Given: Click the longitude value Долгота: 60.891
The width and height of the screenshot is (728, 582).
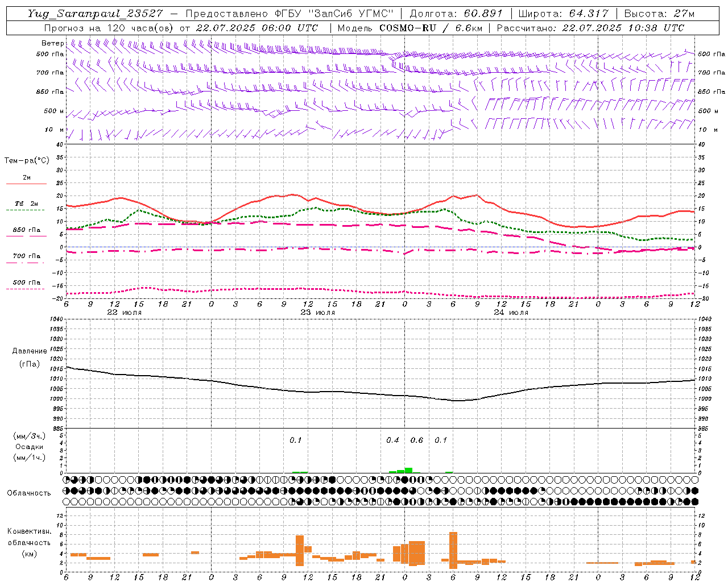Looking at the screenshot, I should [x=456, y=14].
